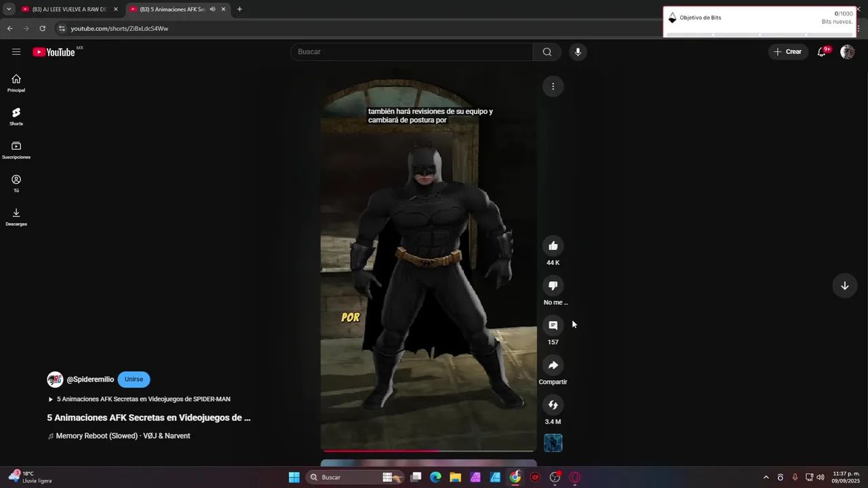Open the @Spideremilio channel avatar

[x=55, y=380]
